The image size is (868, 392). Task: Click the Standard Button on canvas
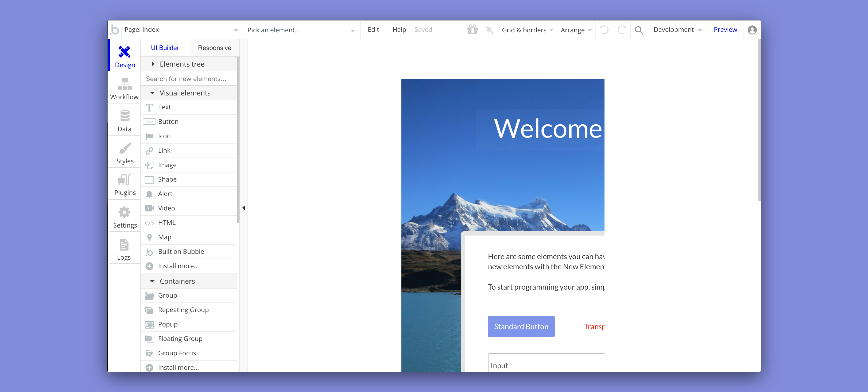coord(521,326)
